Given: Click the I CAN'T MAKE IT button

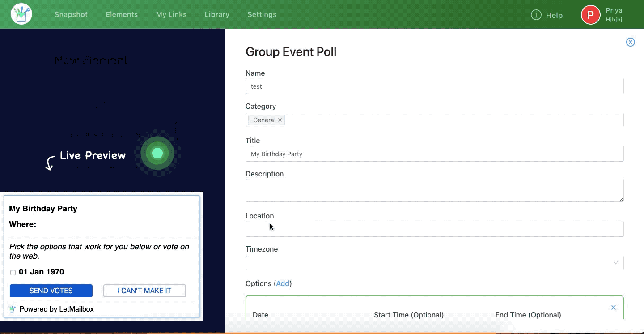Looking at the screenshot, I should 144,291.
